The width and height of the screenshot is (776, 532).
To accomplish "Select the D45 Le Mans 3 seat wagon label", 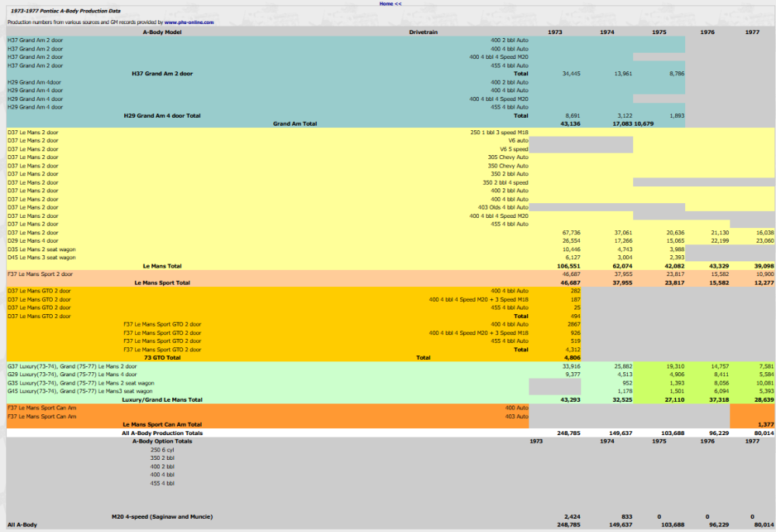I will click(x=42, y=257).
